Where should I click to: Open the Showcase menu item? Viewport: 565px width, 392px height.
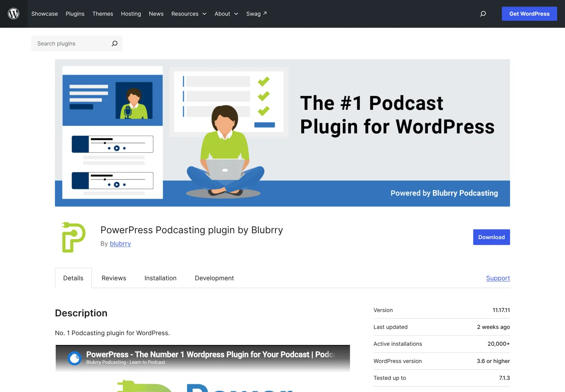[x=45, y=14]
